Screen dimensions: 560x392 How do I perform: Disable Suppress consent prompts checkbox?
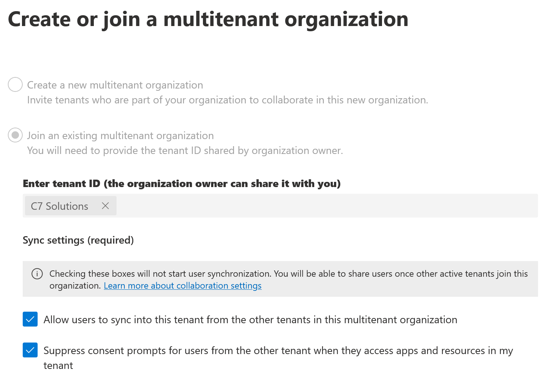(30, 350)
